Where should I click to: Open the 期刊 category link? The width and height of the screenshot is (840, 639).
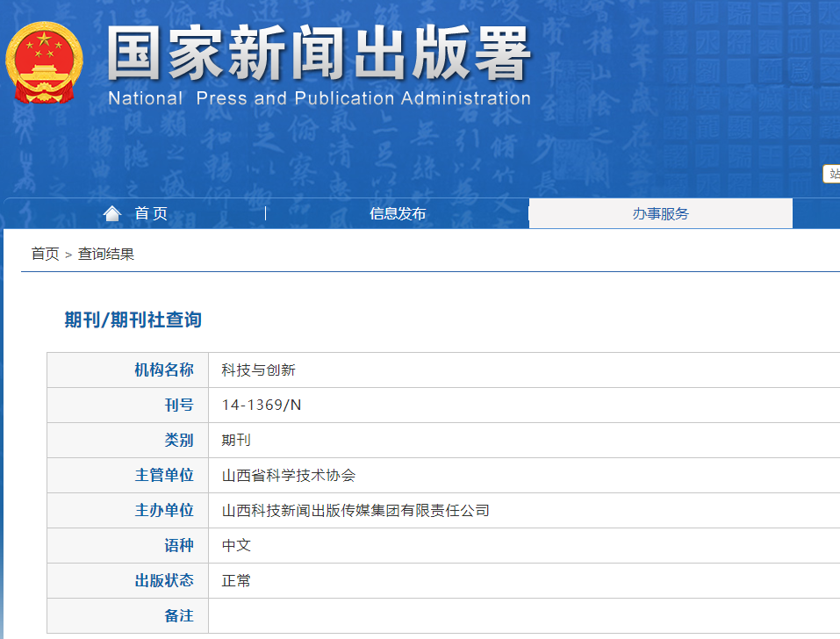[x=233, y=440]
